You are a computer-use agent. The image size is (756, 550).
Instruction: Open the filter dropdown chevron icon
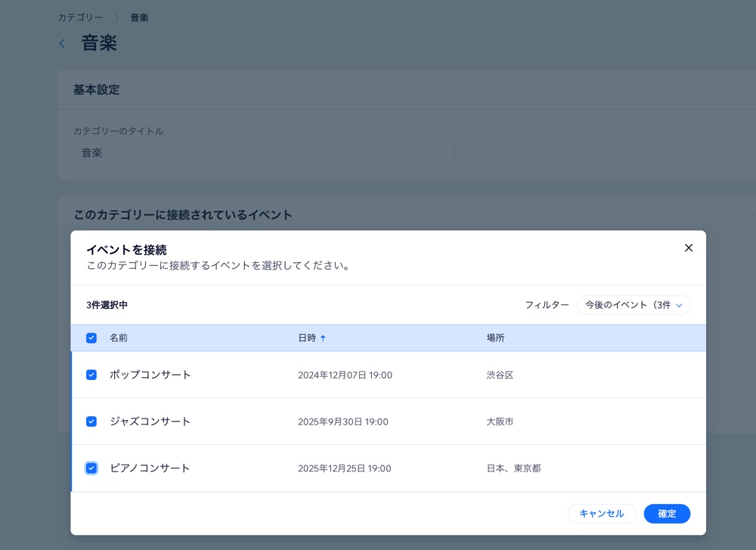tap(677, 305)
